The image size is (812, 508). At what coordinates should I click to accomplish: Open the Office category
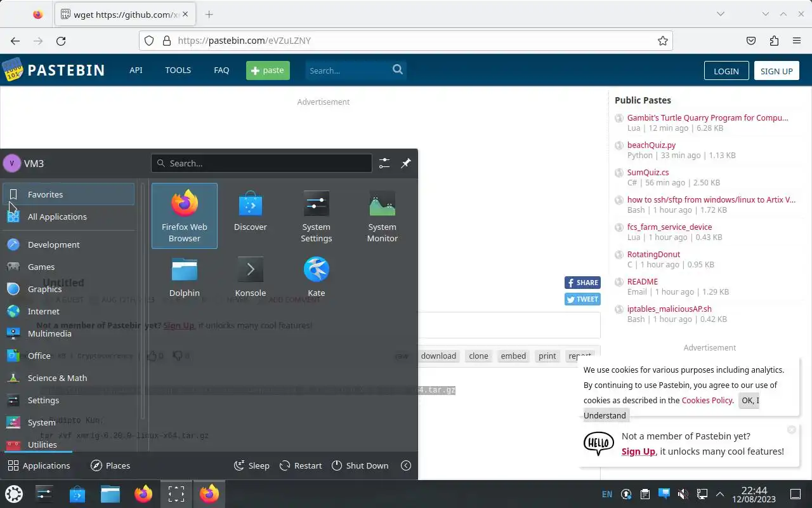69,356
